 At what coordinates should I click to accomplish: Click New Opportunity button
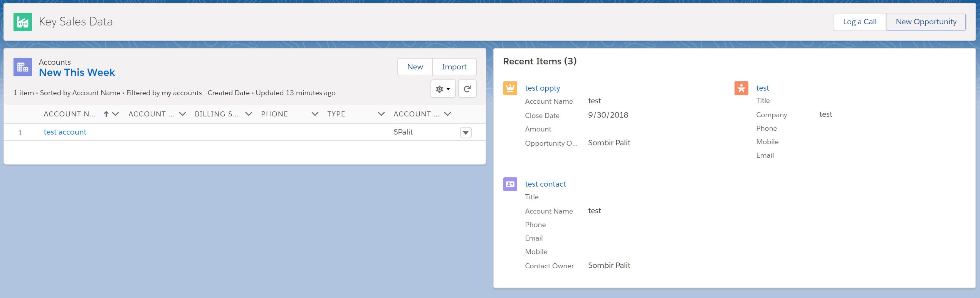(x=926, y=22)
